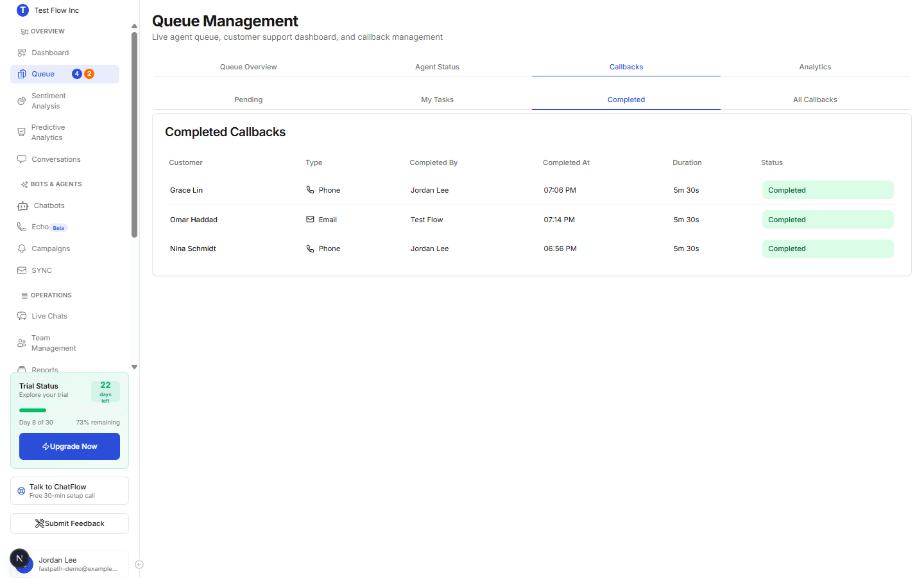Open the Jordan Lee account menu
This screenshot has width=924, height=578.
(69, 564)
